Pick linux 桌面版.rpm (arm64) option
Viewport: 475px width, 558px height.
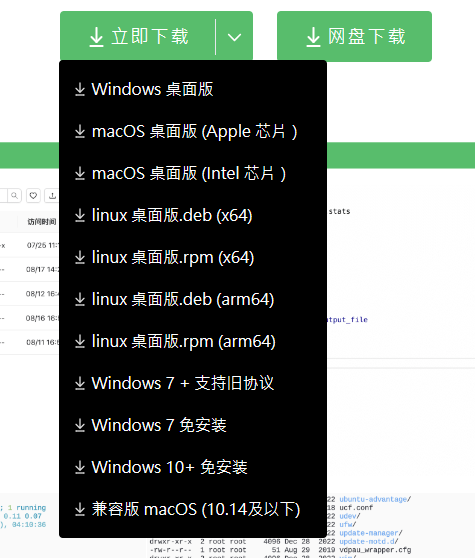click(x=193, y=341)
